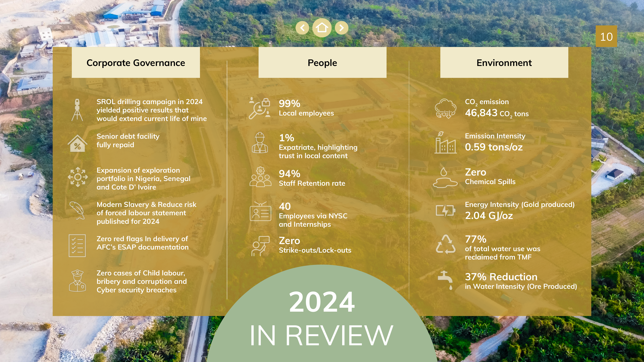
Task: Open the home navigation button
Action: click(322, 28)
